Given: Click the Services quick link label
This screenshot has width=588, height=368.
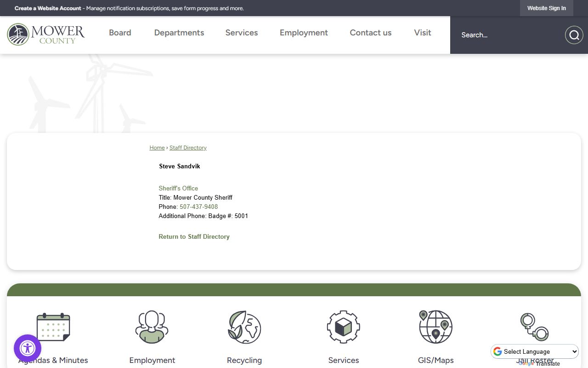Looking at the screenshot, I should pos(344,360).
